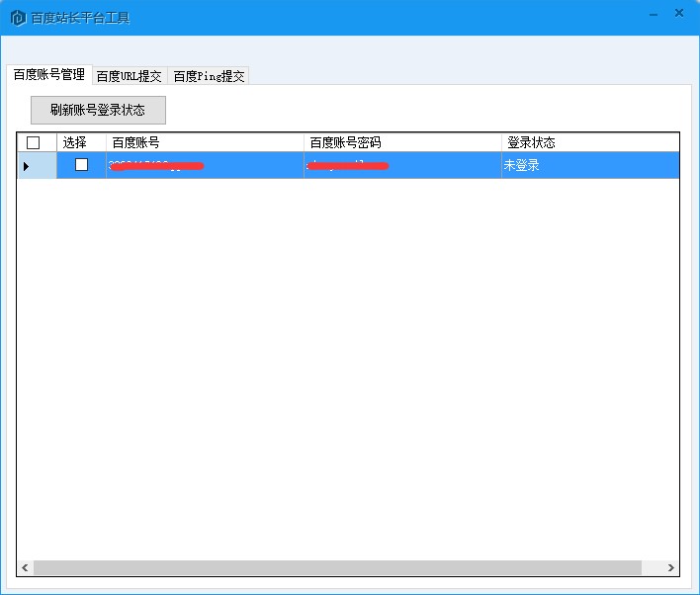The image size is (700, 595).
Task: Close the 百度站长平台工具 window
Action: pos(679,13)
